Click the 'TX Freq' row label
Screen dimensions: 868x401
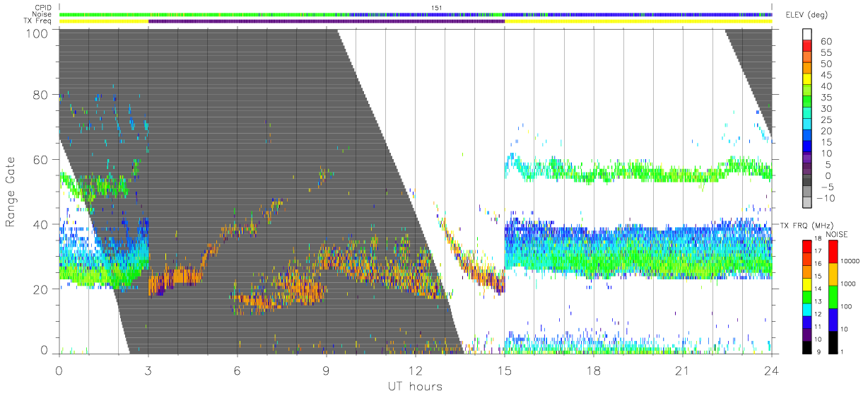(37, 21)
